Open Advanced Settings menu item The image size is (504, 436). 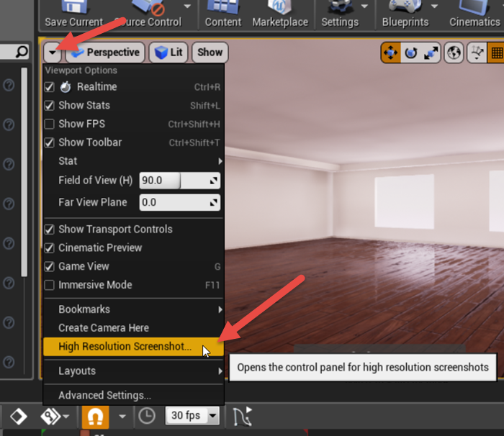133,395
